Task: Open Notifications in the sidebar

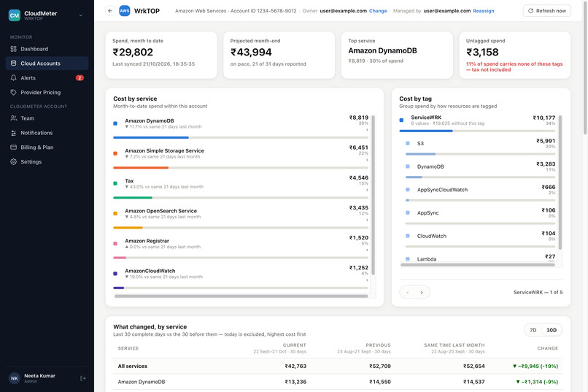Action: tap(47, 133)
